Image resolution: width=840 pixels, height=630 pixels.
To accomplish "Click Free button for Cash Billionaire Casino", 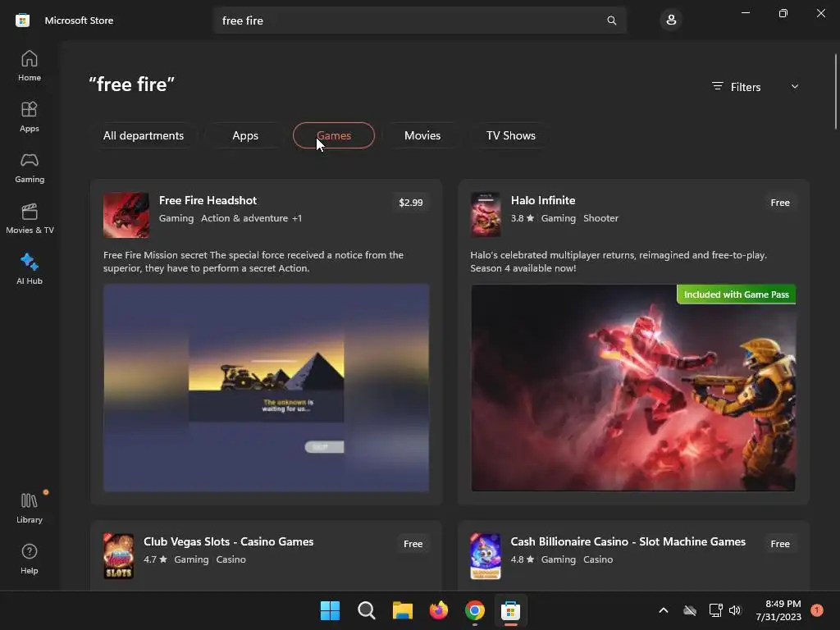I will pyautogui.click(x=780, y=544).
